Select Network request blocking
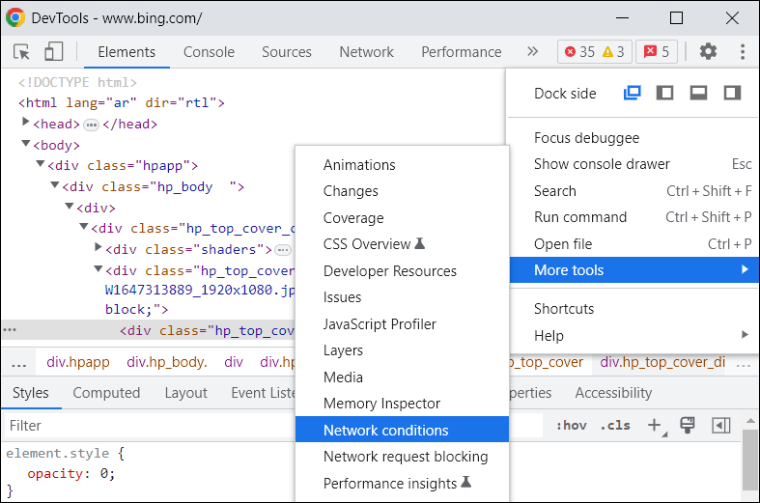This screenshot has width=760, height=503. click(402, 456)
